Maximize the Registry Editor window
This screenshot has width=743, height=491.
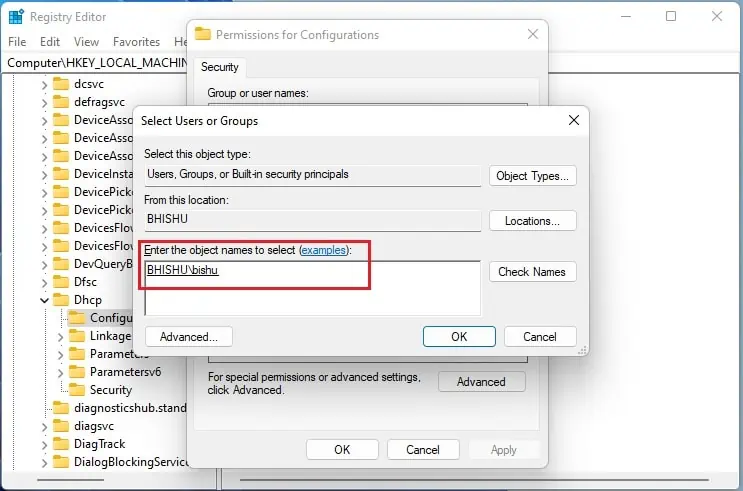(671, 17)
